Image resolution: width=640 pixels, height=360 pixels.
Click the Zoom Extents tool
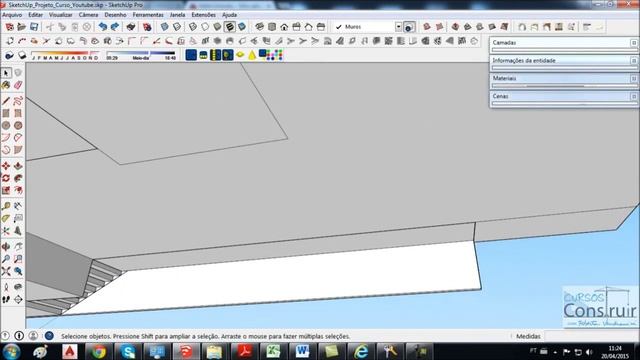pos(6,271)
